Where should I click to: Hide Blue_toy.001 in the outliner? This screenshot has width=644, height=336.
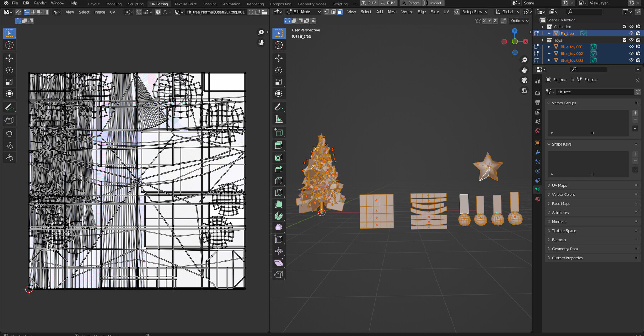631,47
